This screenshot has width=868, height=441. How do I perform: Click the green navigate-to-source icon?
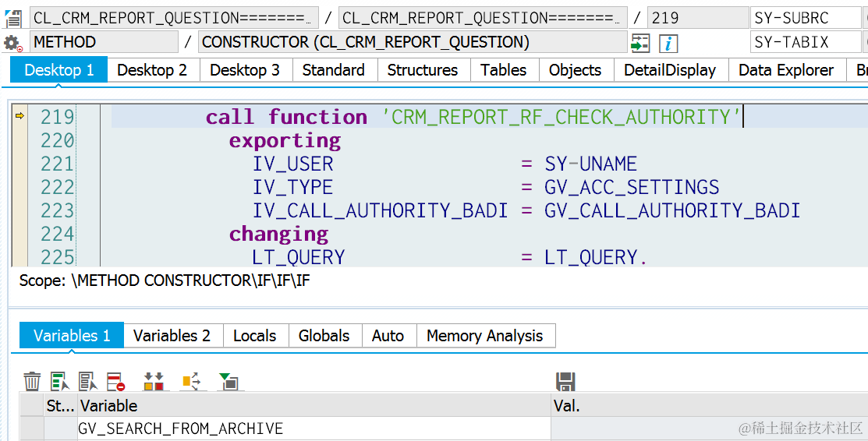click(640, 43)
